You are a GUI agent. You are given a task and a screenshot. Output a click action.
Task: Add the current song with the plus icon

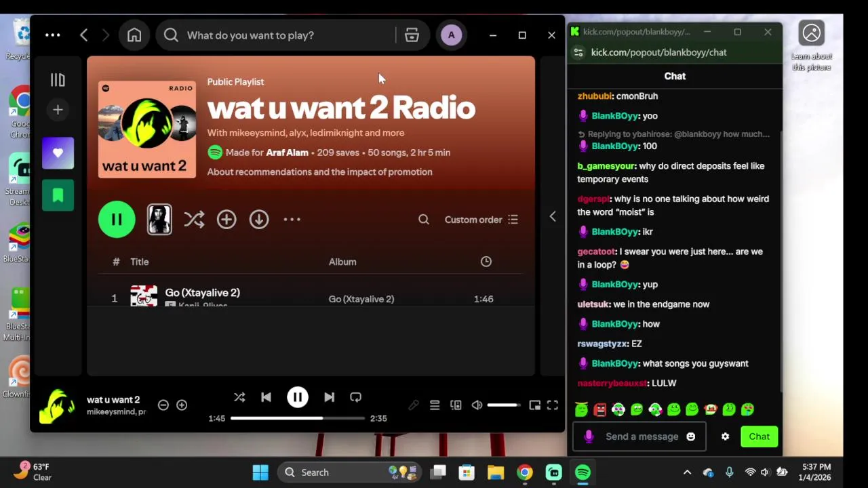[x=182, y=405]
